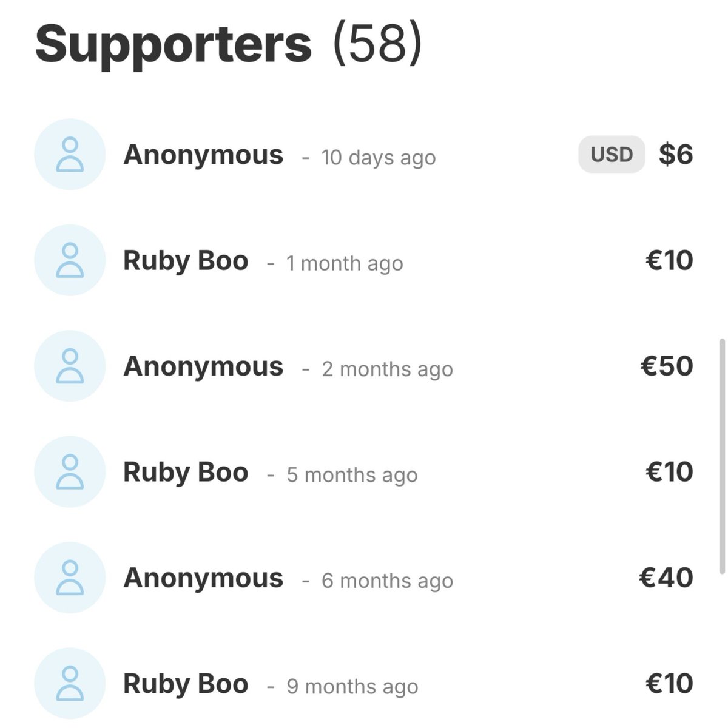Image resolution: width=728 pixels, height=728 pixels.
Task: Select Anonymous supporter name from 2 months ago
Action: tap(203, 367)
